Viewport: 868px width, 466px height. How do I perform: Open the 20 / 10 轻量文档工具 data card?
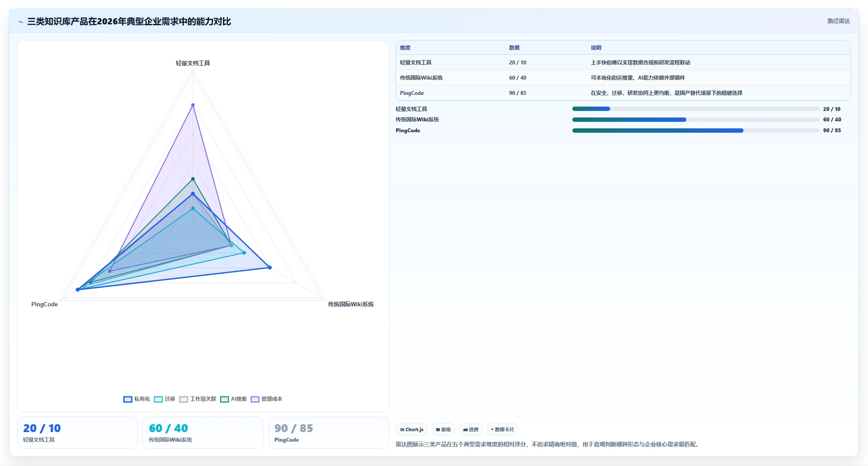click(78, 432)
